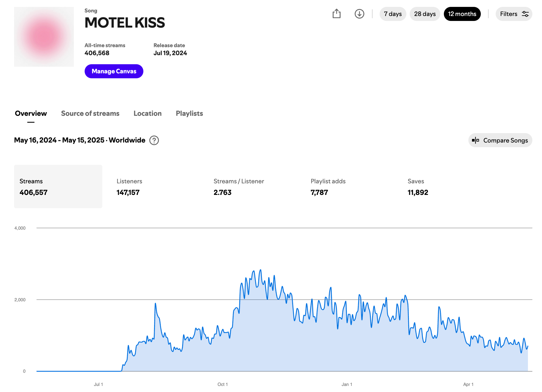Image resolution: width=542 pixels, height=392 pixels.
Task: Select the Listeners metric
Action: pyautogui.click(x=129, y=187)
